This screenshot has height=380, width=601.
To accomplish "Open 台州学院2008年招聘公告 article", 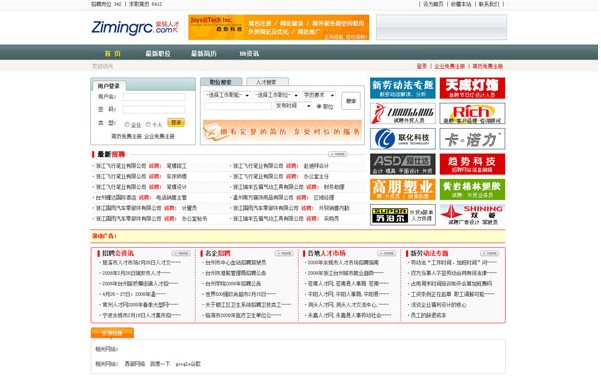I will (x=233, y=284).
